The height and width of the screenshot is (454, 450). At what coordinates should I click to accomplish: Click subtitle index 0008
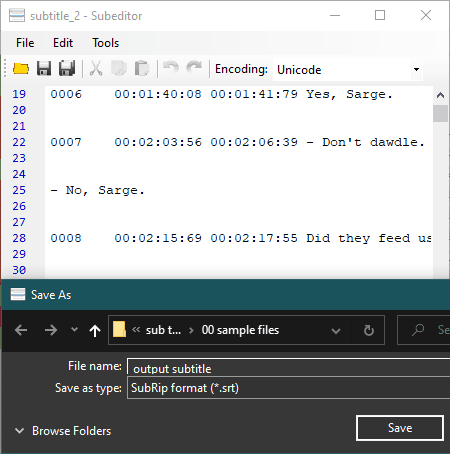click(x=66, y=238)
